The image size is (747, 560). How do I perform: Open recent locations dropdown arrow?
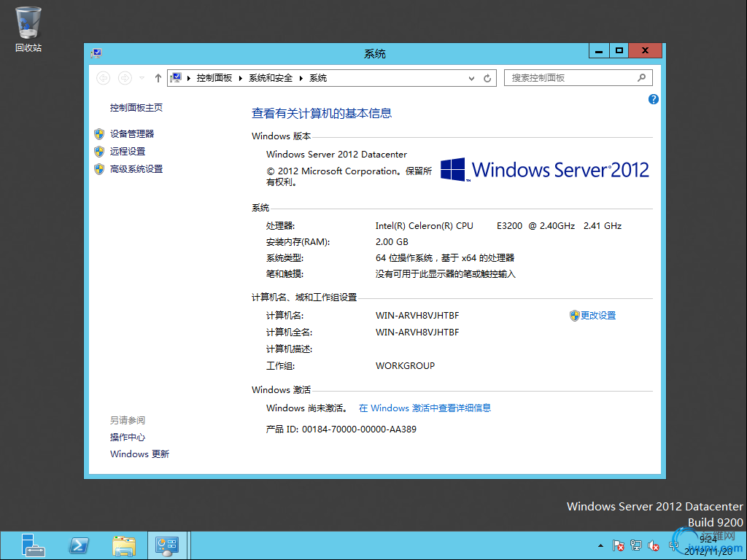pos(142,78)
